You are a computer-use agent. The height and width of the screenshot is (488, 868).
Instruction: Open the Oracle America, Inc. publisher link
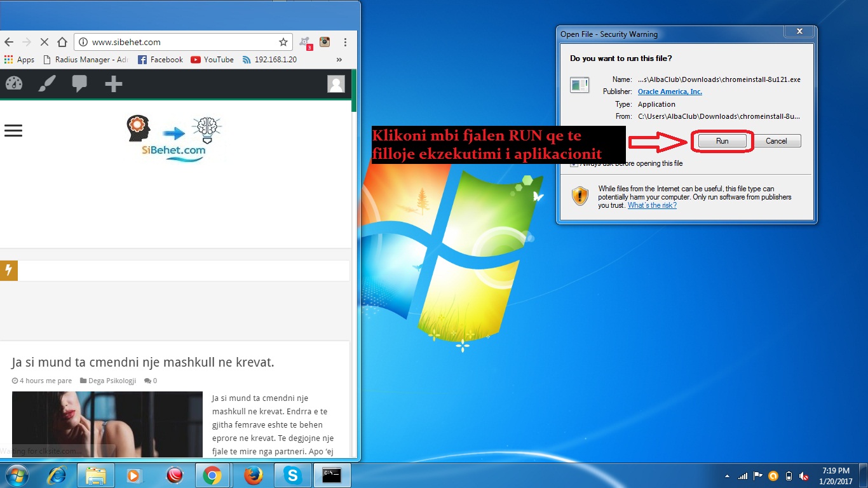coord(670,91)
